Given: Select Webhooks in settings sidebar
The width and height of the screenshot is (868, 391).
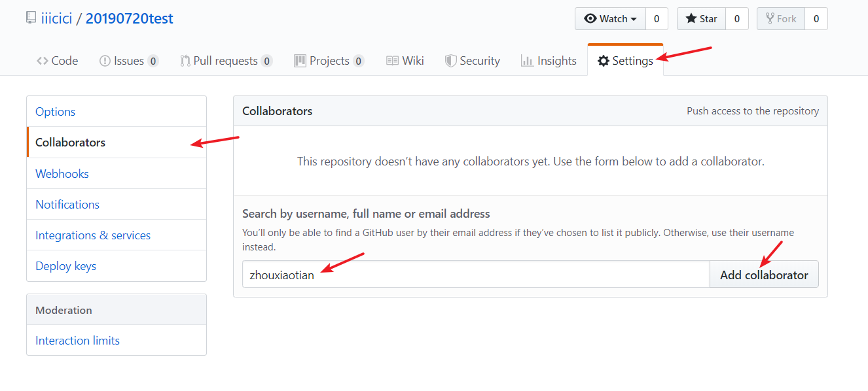Looking at the screenshot, I should (62, 174).
